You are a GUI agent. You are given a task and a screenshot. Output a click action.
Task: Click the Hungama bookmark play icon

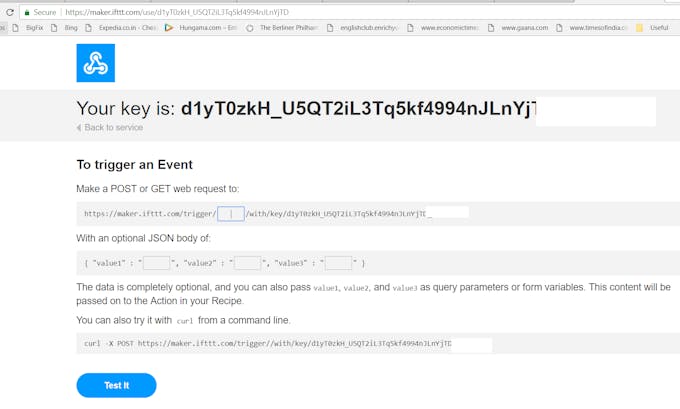[169, 28]
